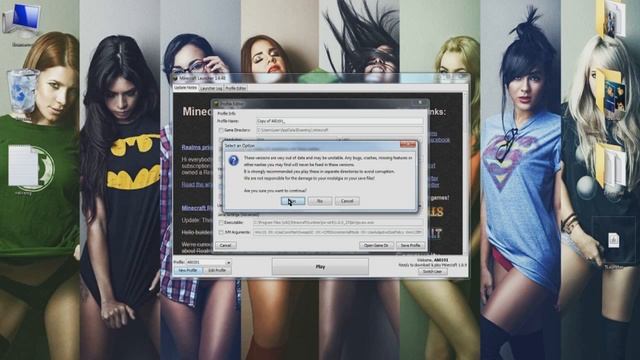Open the Facebook link in the launcher links
640x360 pixels.
click(x=440, y=140)
